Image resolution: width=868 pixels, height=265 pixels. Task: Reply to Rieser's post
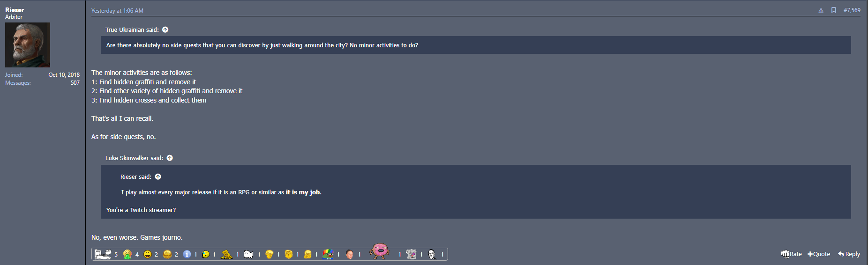(x=849, y=254)
